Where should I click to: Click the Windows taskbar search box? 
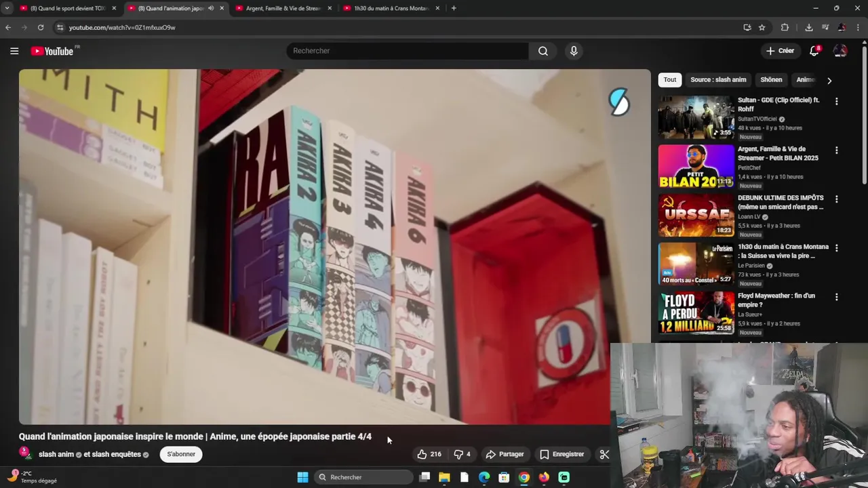[x=365, y=477]
